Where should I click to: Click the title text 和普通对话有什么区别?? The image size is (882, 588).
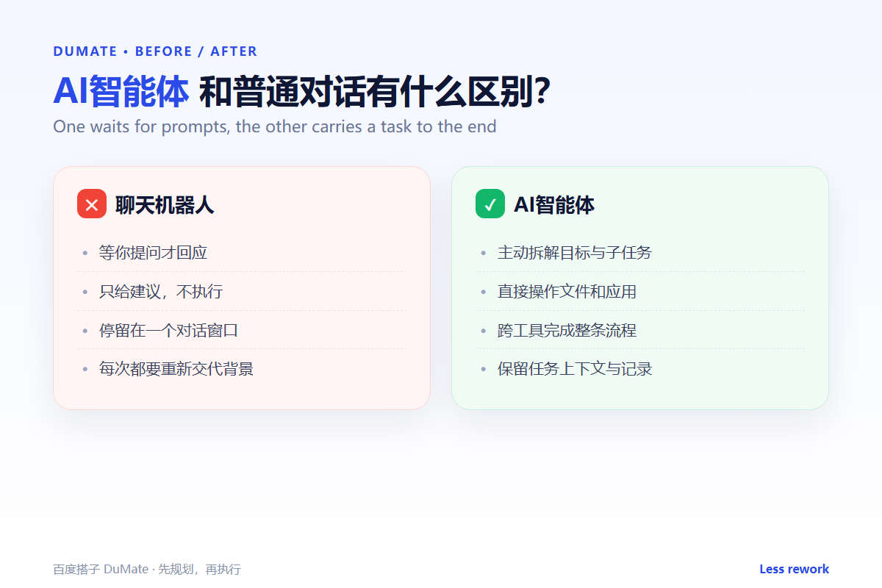pos(375,91)
